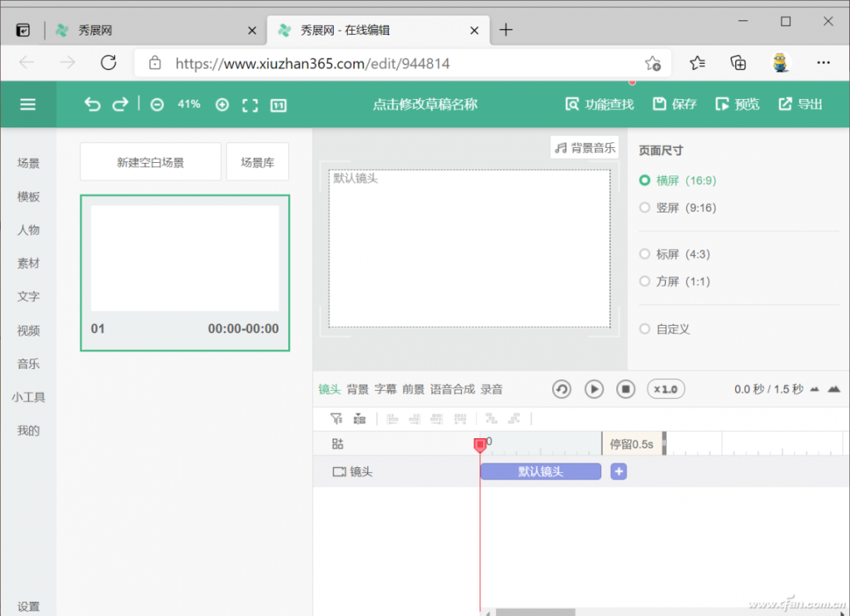Screen dimensions: 850x616
Task: Click the 停留0.5s pause segment
Action: pyautogui.click(x=632, y=444)
